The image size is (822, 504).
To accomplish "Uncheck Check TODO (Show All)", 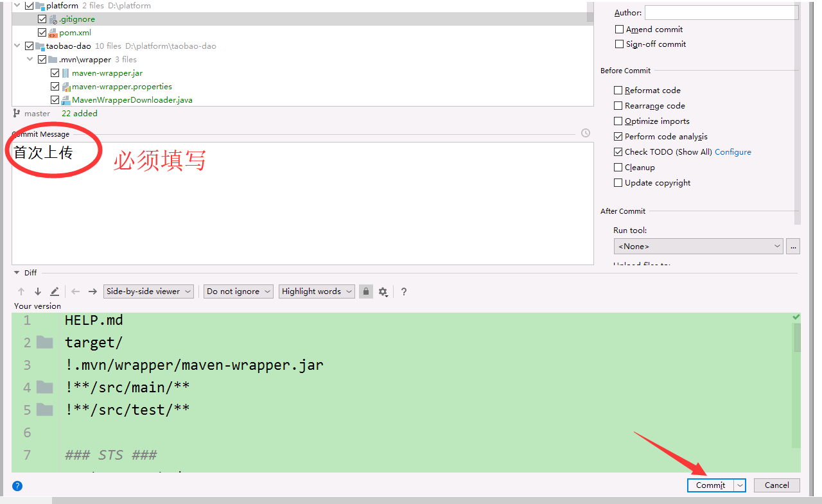I will [618, 152].
